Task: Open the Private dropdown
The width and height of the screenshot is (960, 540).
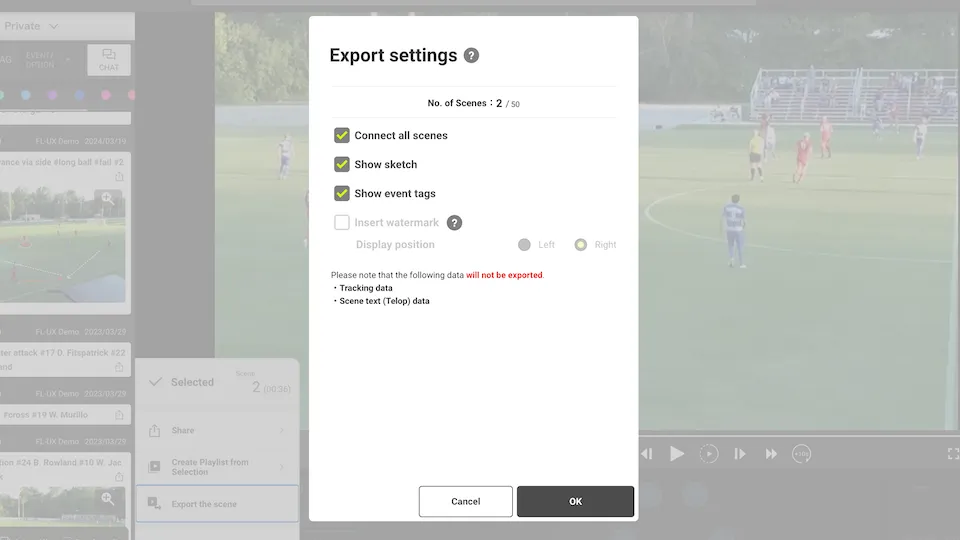Action: [x=32, y=26]
